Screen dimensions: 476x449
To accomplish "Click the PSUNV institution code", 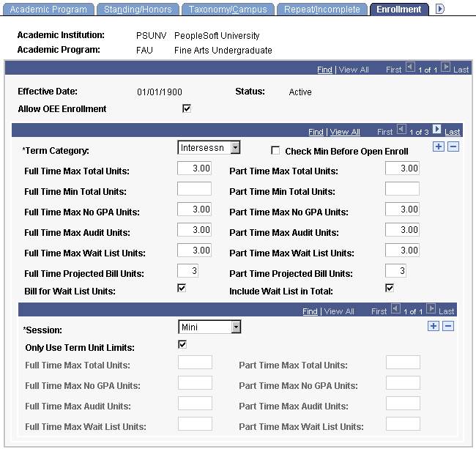I will pyautogui.click(x=151, y=36).
